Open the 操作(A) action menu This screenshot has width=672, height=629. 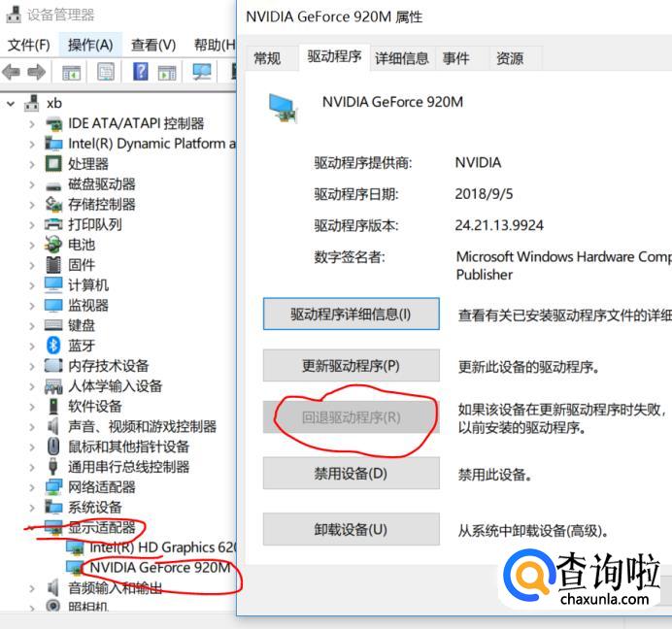point(90,45)
